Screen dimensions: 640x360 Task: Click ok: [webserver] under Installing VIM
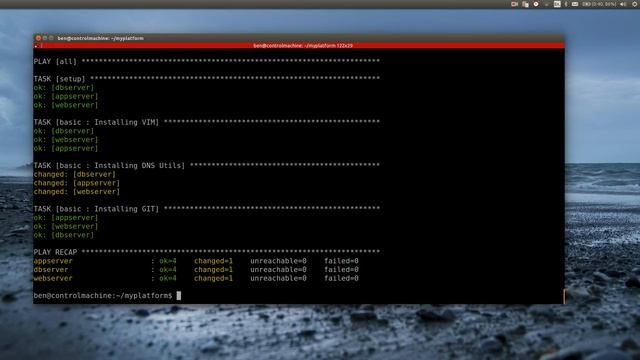66,140
